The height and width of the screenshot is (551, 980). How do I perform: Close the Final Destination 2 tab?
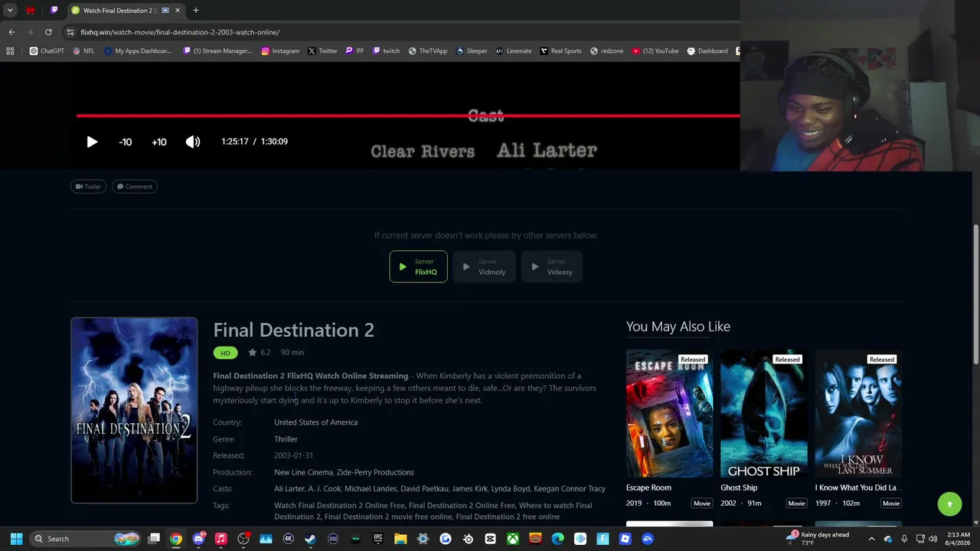tap(178, 11)
